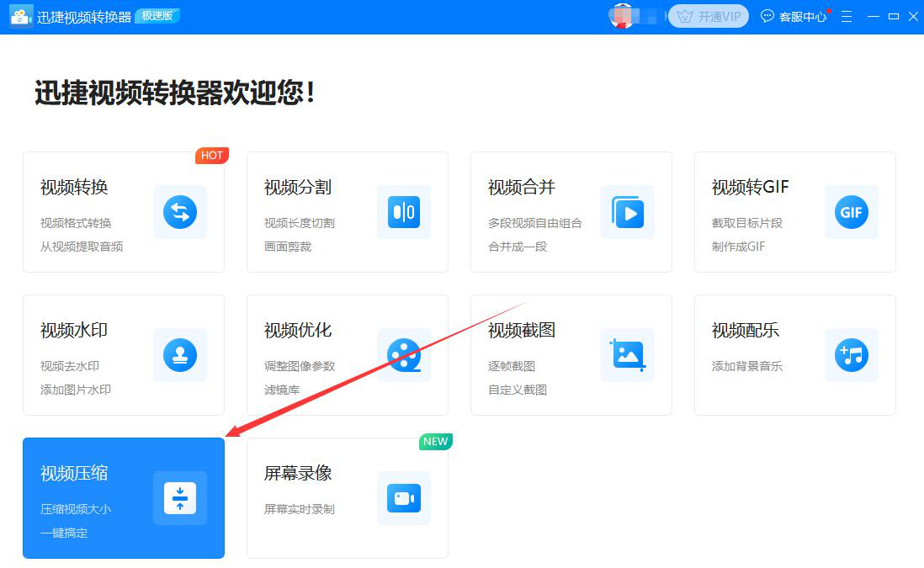Screen dimensions: 924x568
Task: Click the text 逐帧截图
Action: 512,367
